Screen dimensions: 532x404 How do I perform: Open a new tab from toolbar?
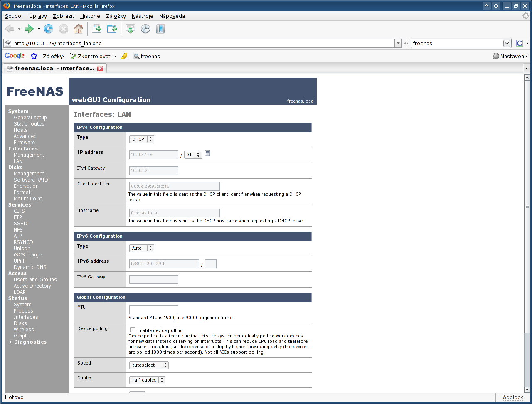click(96, 29)
